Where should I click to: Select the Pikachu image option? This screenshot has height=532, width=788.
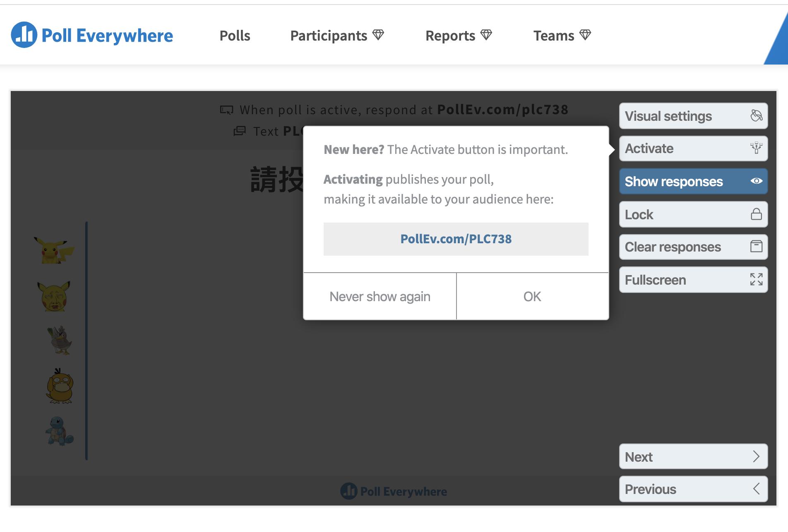coord(54,250)
